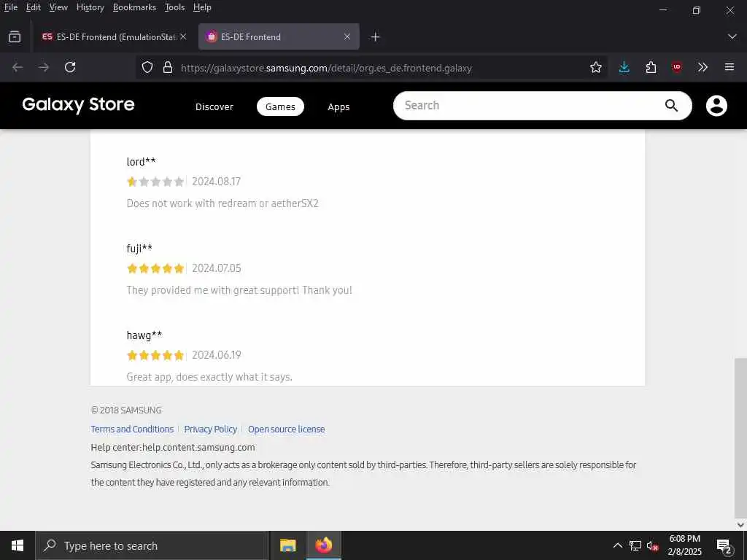Open the Extensions puzzle icon
Screen dimensions: 747x560
click(x=651, y=68)
